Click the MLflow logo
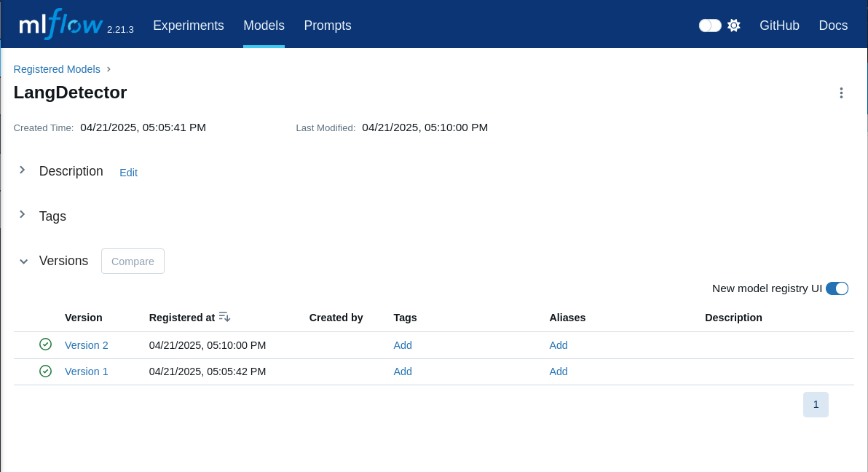This screenshot has height=472, width=868. (x=60, y=25)
